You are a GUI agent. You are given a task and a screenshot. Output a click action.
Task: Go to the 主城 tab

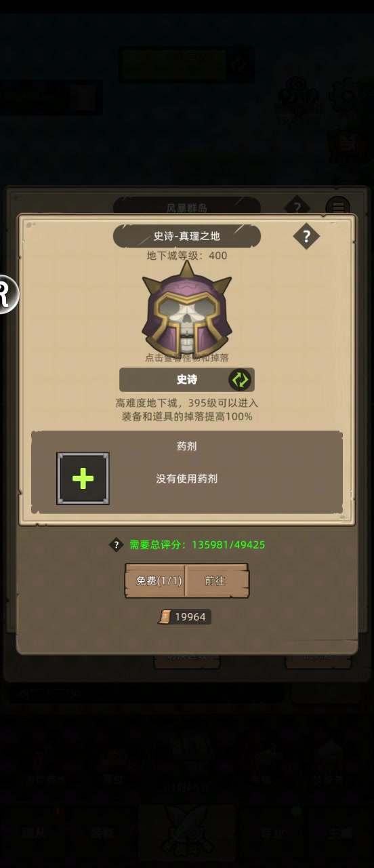pyautogui.click(x=339, y=833)
